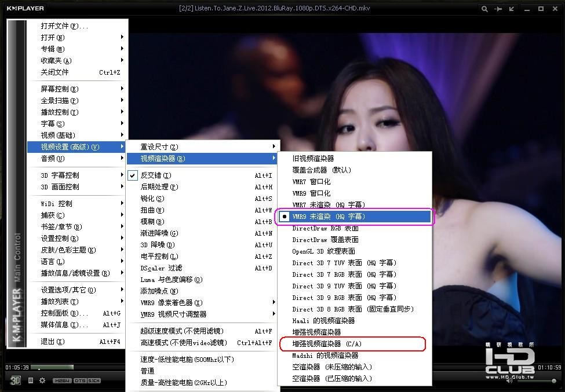565x392 pixels.
Task: Click the diagonal arrow compact mode icon
Action: (x=512, y=9)
